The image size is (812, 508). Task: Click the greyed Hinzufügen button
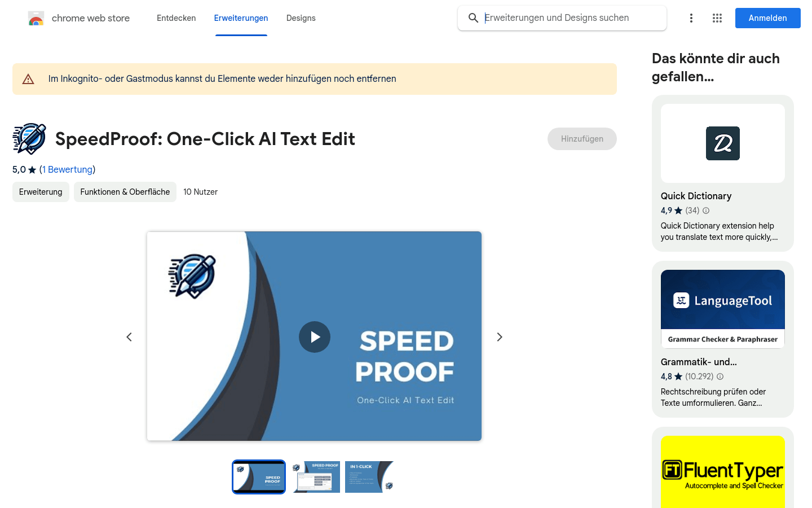582,139
